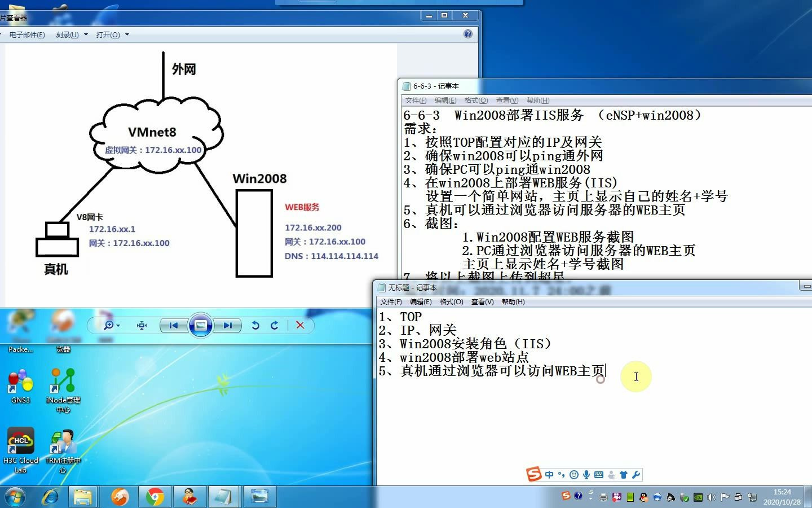Open 查看(V) menu in 无标题 Notepad
The height and width of the screenshot is (508, 812).
[482, 302]
